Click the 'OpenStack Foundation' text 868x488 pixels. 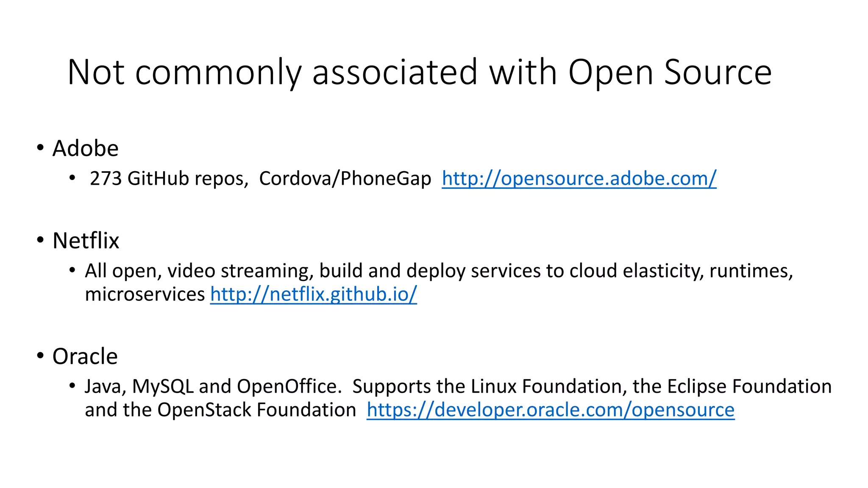pos(256,410)
